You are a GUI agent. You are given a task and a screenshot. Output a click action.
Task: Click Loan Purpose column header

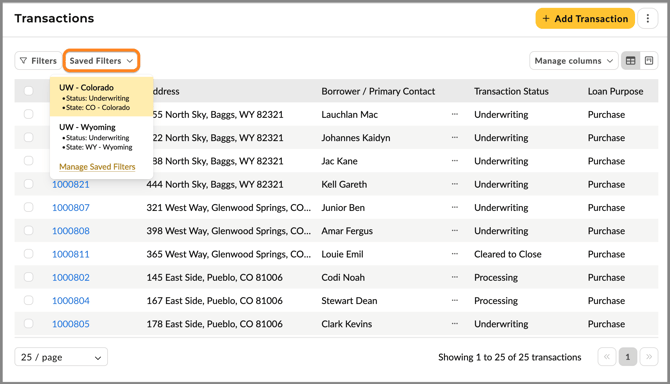click(615, 91)
